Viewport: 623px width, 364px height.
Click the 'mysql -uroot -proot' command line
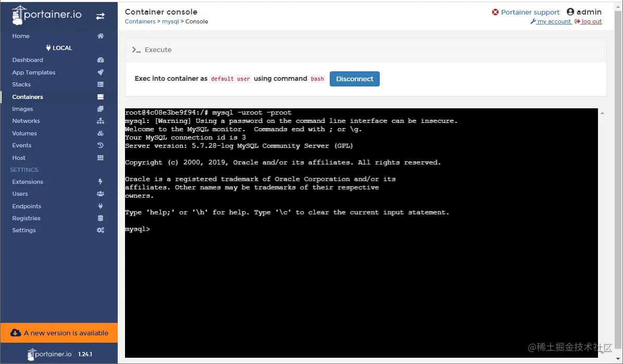tap(252, 112)
